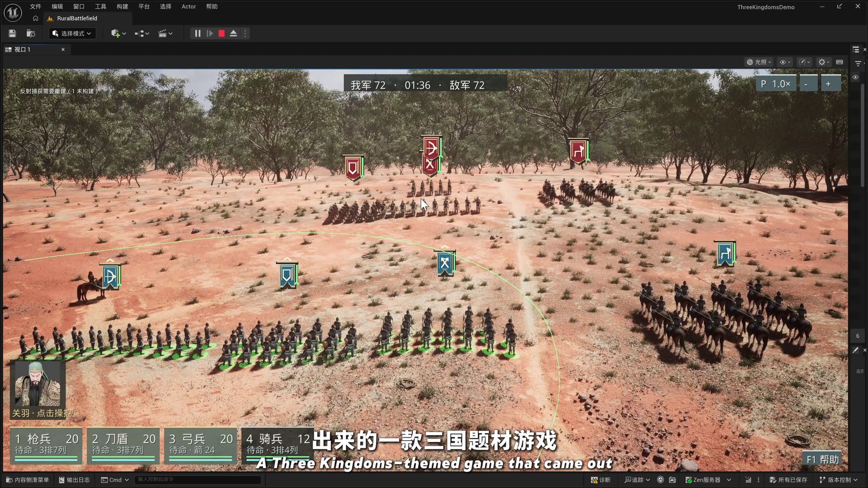Click the viewport keyboard icon
The height and width of the screenshot is (488, 868).
840,62
